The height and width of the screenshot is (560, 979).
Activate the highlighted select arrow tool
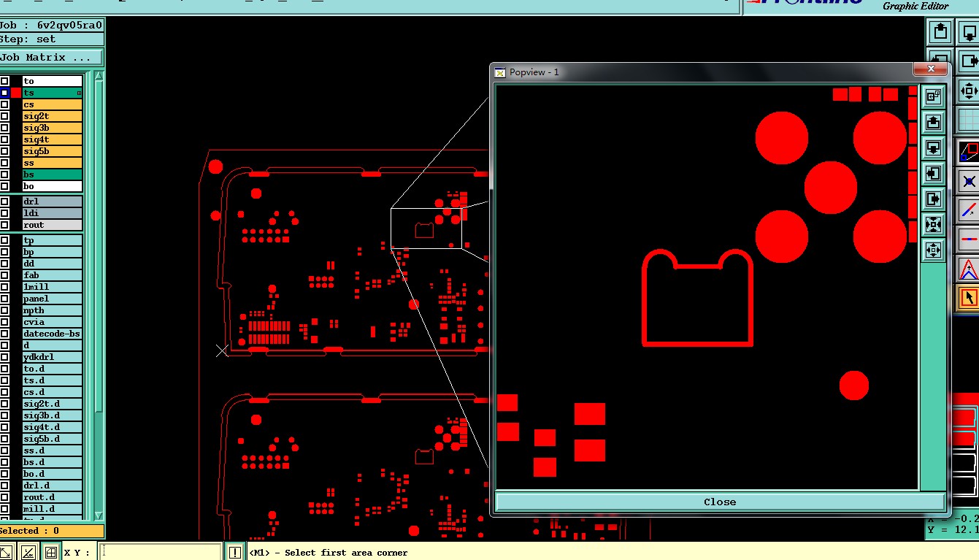click(x=969, y=297)
